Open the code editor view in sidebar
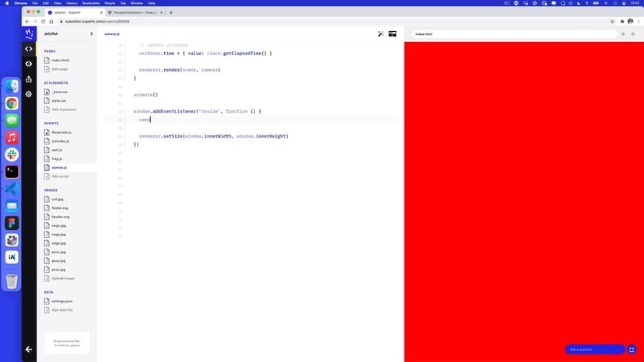 click(x=29, y=49)
